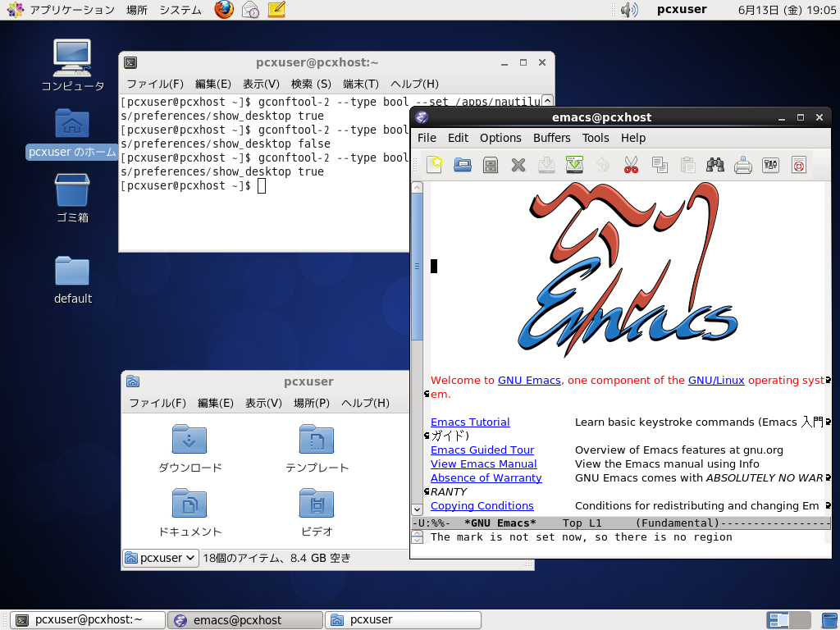Open the Emacs Buffers menu
Viewport: 840px width, 630px height.
552,138
